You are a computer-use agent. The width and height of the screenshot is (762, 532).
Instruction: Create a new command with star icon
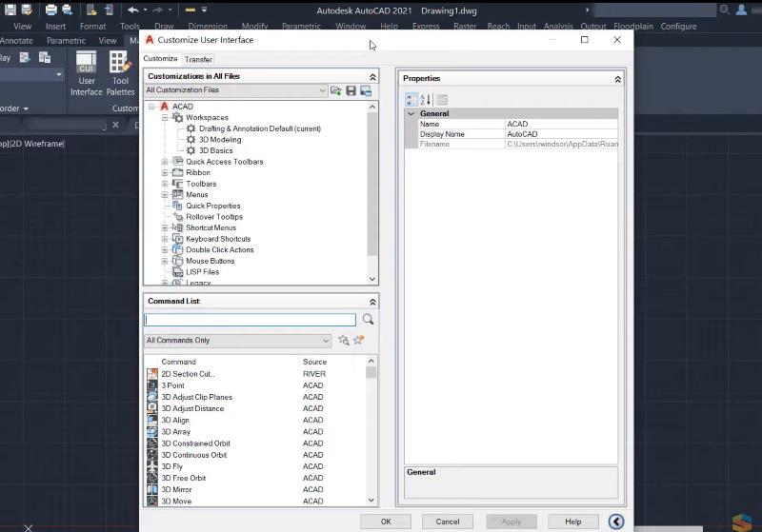click(x=359, y=340)
